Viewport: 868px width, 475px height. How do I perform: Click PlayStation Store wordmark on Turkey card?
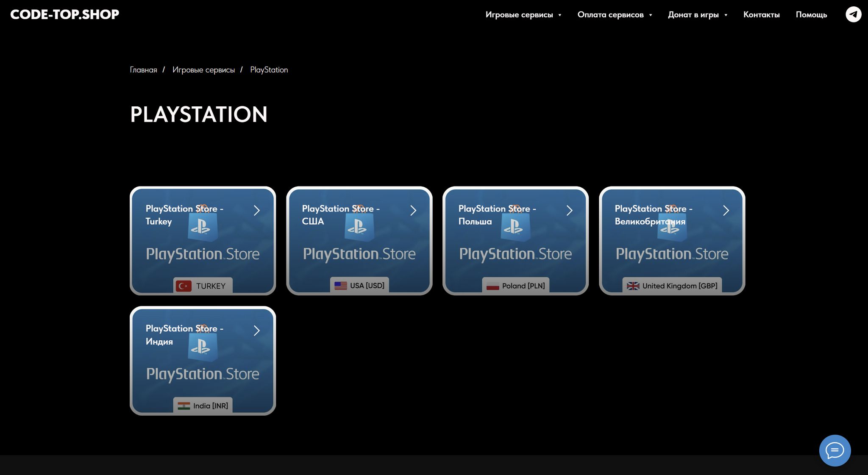203,254
